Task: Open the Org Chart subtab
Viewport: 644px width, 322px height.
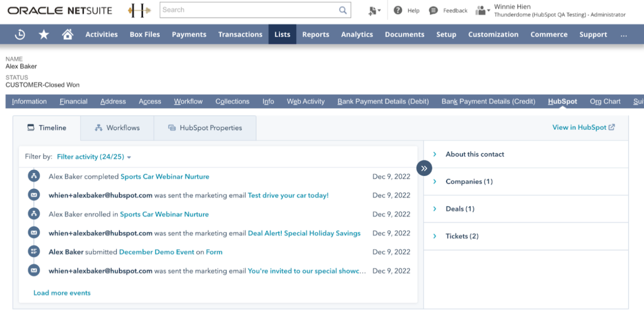Action: pyautogui.click(x=605, y=101)
